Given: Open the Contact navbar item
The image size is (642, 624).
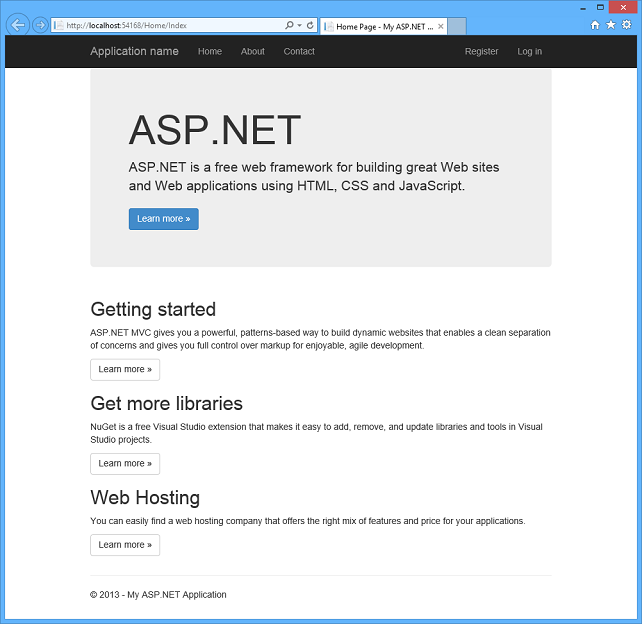Looking at the screenshot, I should 299,51.
